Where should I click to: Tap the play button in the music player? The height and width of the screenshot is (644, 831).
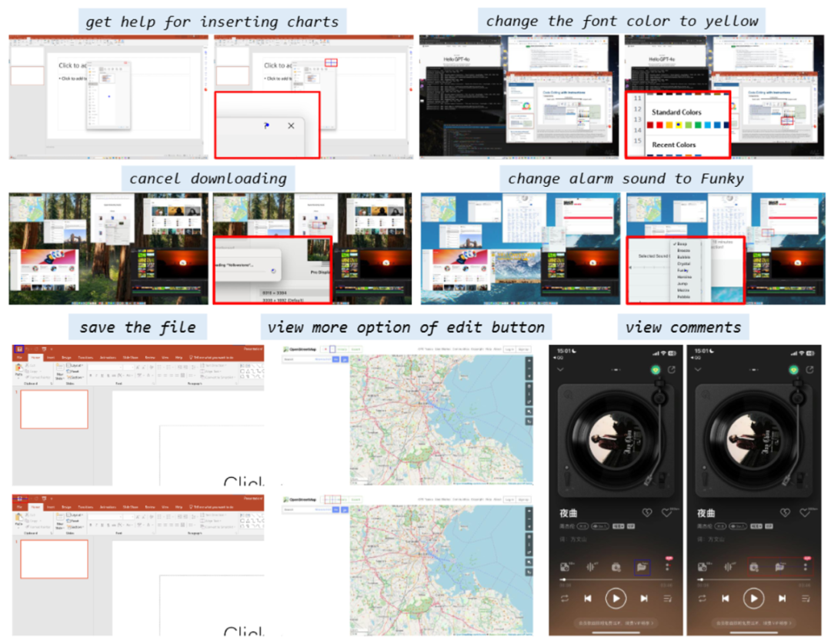pos(616,598)
